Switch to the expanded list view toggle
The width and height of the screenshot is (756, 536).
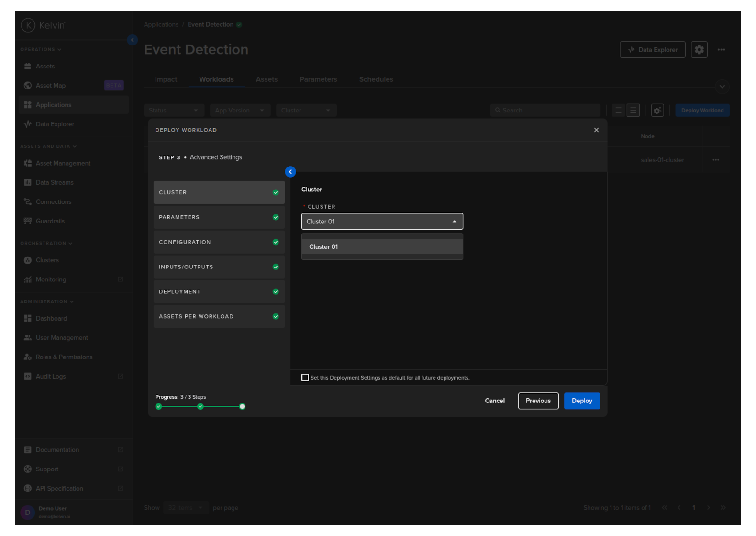point(633,111)
